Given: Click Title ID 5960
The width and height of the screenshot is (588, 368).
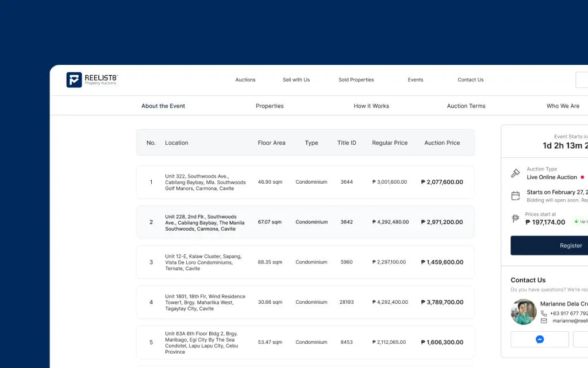Looking at the screenshot, I should (x=347, y=262).
